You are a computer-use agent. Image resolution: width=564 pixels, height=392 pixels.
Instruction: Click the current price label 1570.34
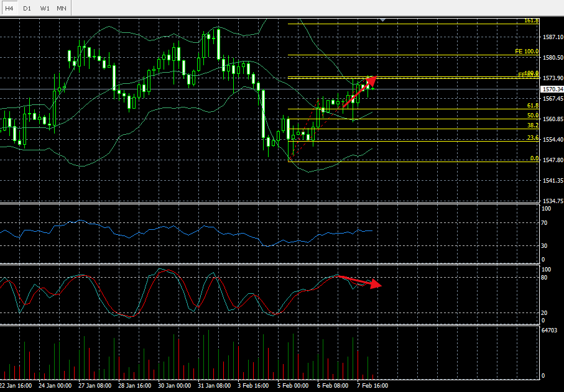(x=553, y=89)
